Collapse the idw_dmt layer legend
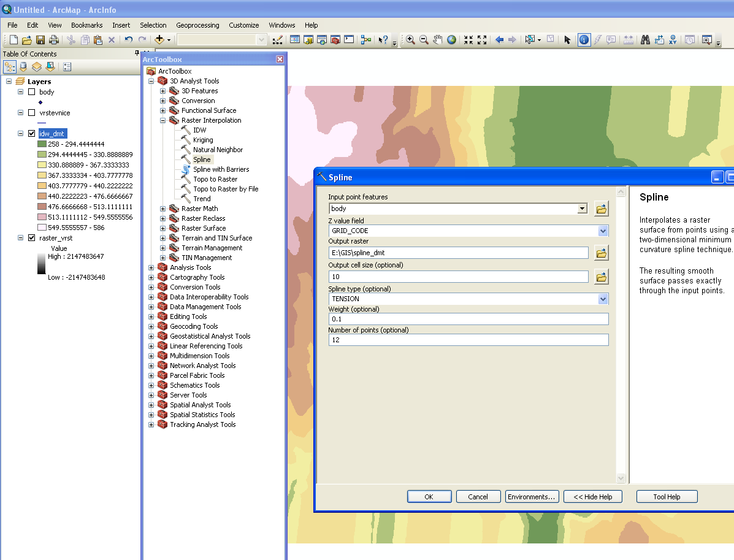 21,134
